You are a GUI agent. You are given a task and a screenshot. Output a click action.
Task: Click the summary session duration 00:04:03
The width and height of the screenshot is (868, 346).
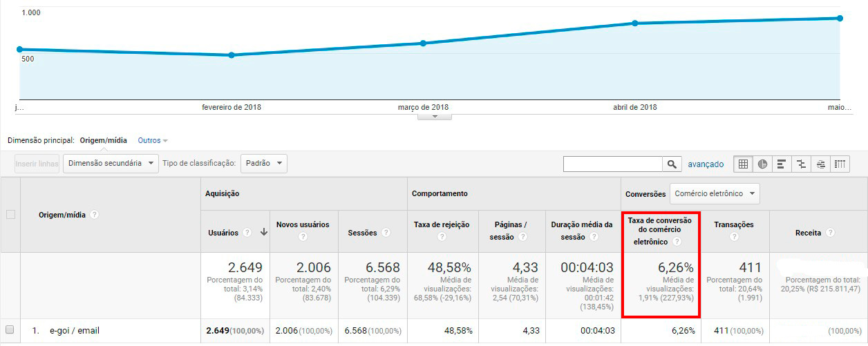586,267
